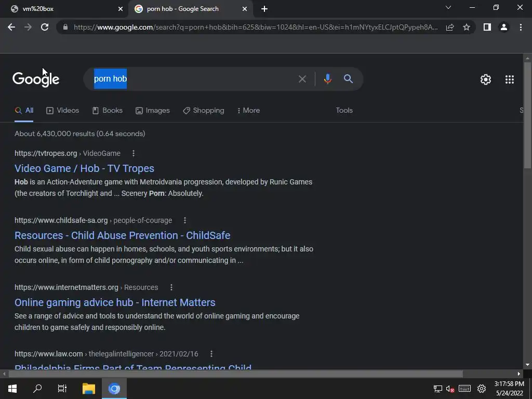Image resolution: width=532 pixels, height=399 pixels.
Task: Open the Windows Start menu
Action: tap(12, 389)
